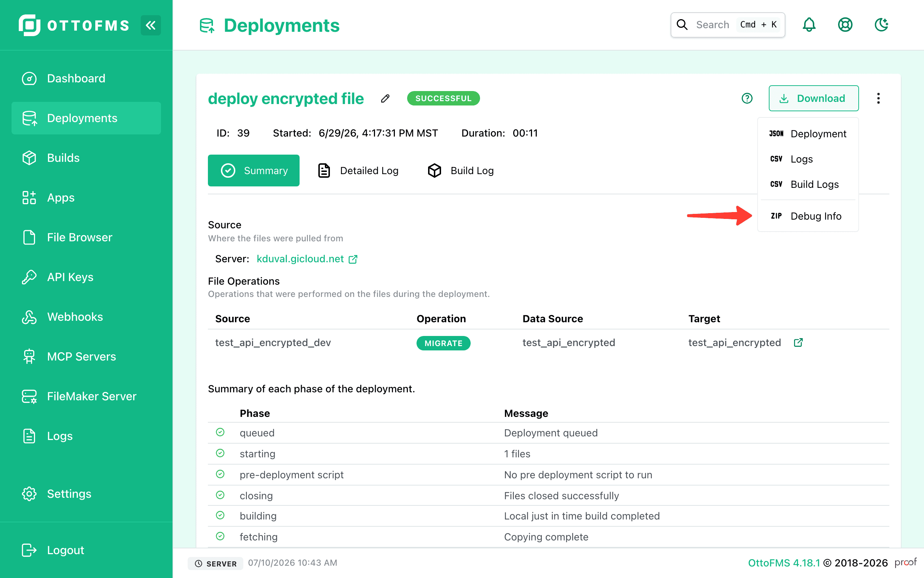Download Build Logs as CSV
Viewport: 924px width, 578px height.
807,184
